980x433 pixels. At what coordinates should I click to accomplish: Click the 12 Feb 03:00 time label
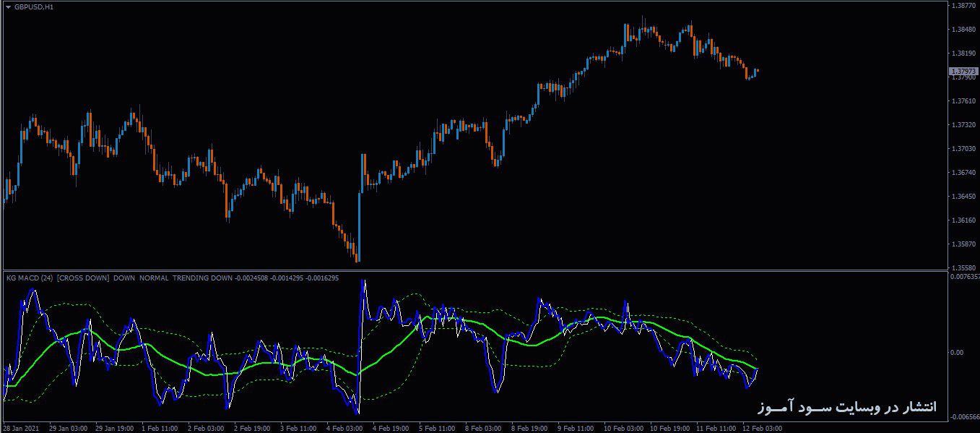pyautogui.click(x=763, y=428)
